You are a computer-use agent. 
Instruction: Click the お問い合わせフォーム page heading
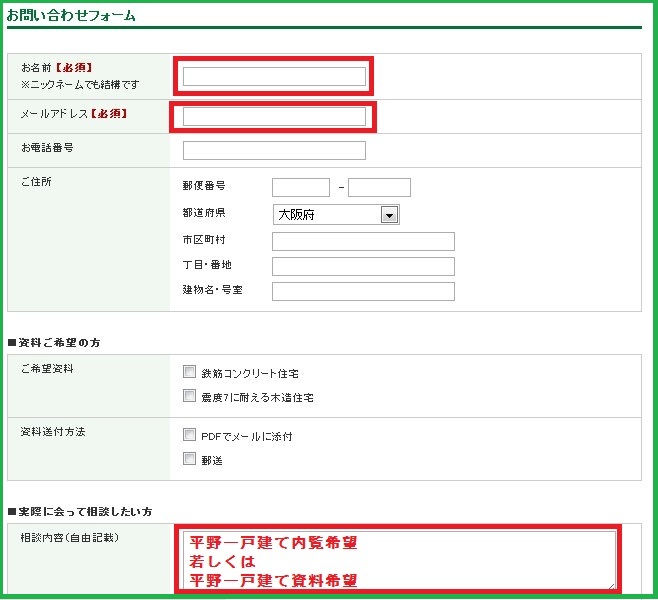(x=71, y=16)
